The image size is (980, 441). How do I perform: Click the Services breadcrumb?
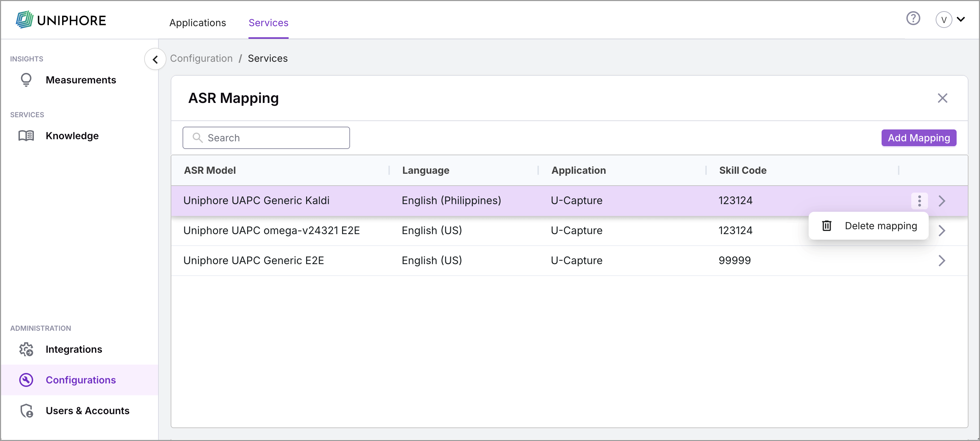[267, 58]
